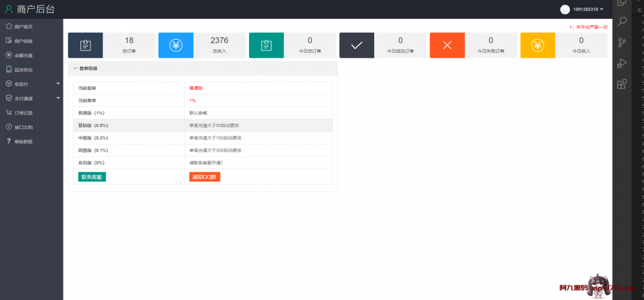
Task: Click the cart icon beside 订单记录
Action: coord(8,113)
